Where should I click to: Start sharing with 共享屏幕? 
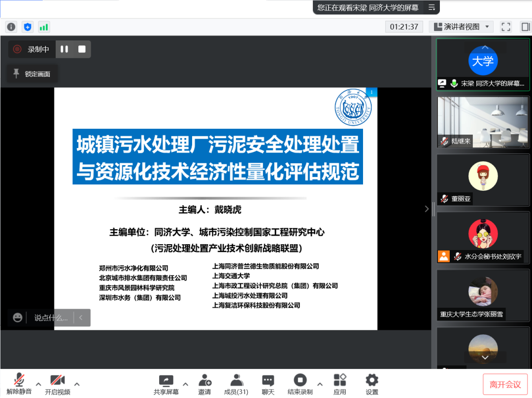(x=166, y=384)
